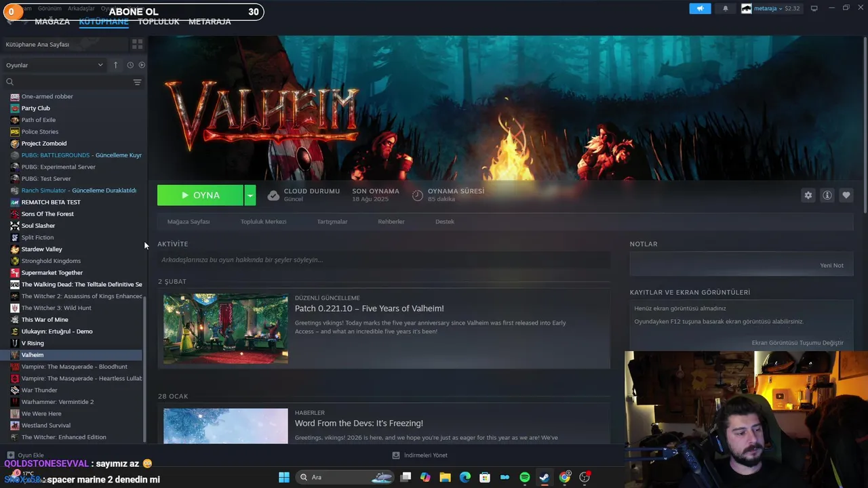Image resolution: width=868 pixels, height=488 pixels.
Task: Click Ekran Görüntüsü Tuşunu Değiştir link
Action: (x=797, y=343)
